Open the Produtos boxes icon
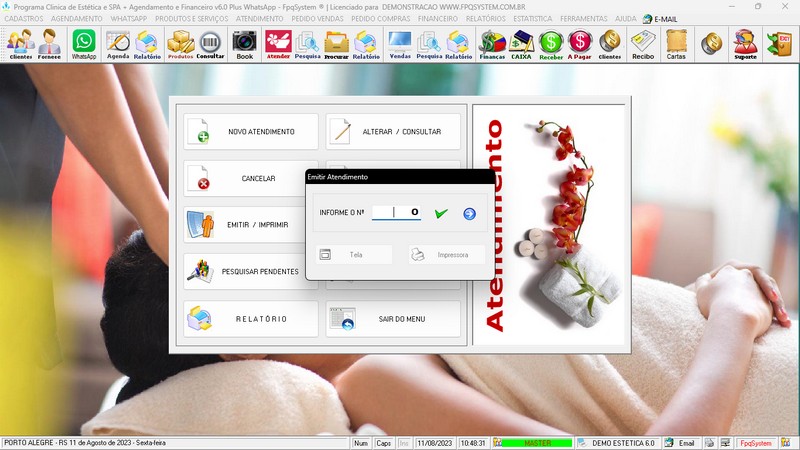Screen dimensions: 800x450 coord(181,44)
